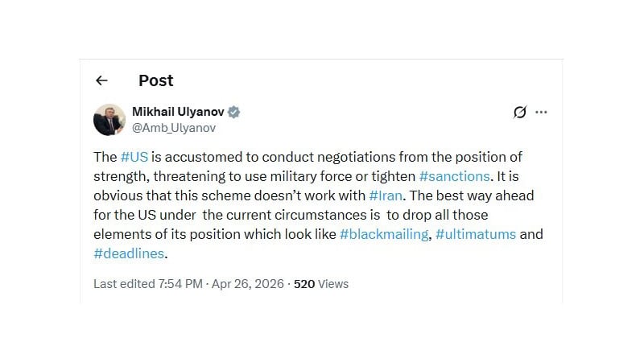Open the #sanctions hashtag
The width and height of the screenshot is (644, 362).
pyautogui.click(x=455, y=176)
